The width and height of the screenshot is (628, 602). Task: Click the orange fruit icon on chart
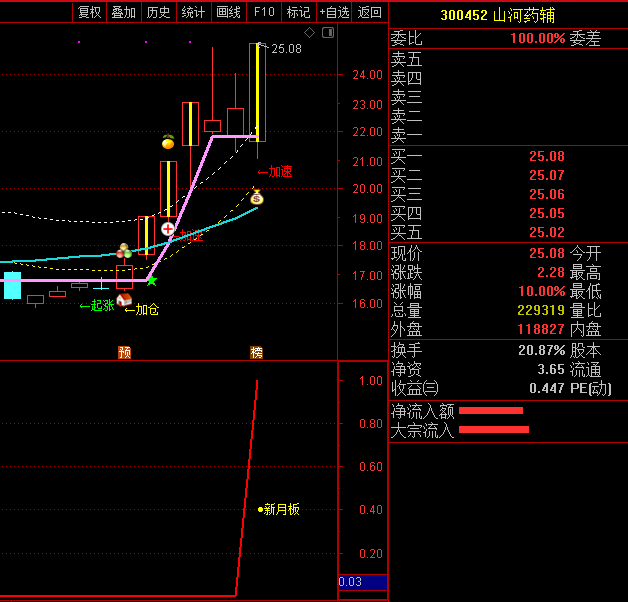coord(168,142)
